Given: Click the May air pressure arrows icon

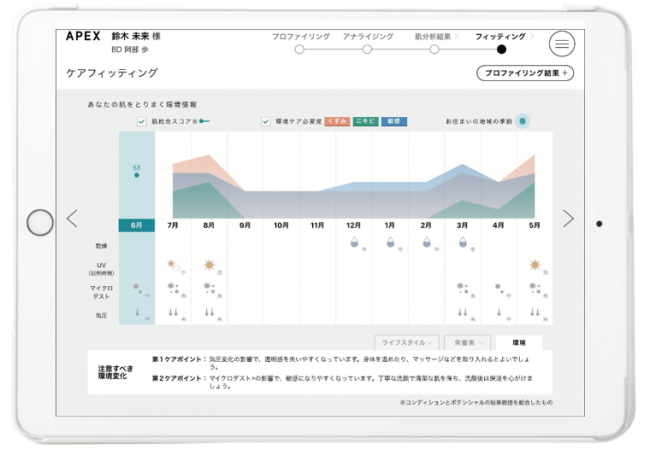Looking at the screenshot, I should click(x=535, y=312).
